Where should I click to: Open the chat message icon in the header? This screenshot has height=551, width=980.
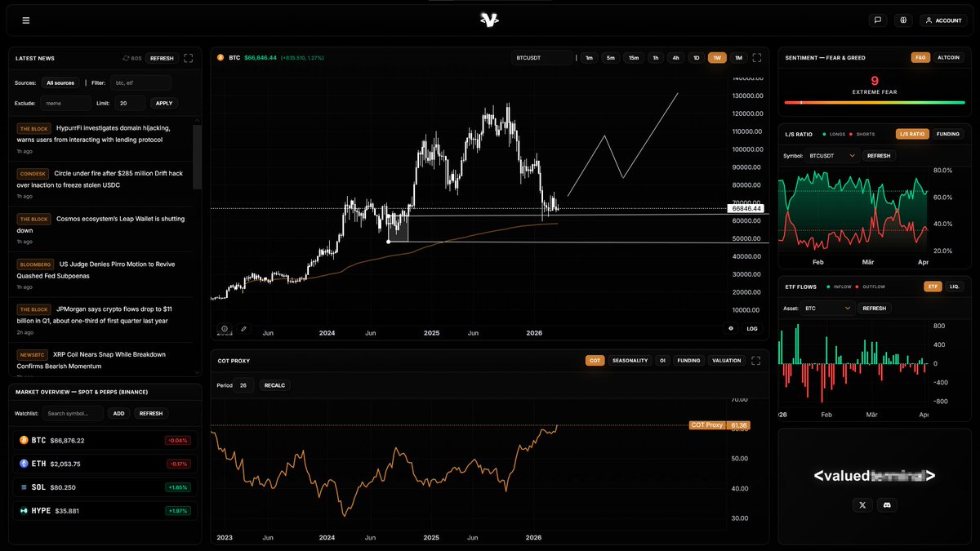tap(878, 20)
